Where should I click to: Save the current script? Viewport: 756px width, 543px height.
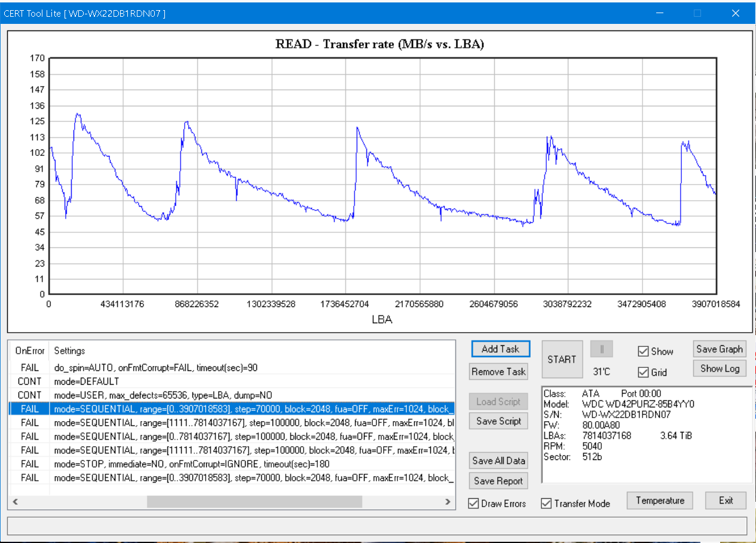[x=498, y=421]
